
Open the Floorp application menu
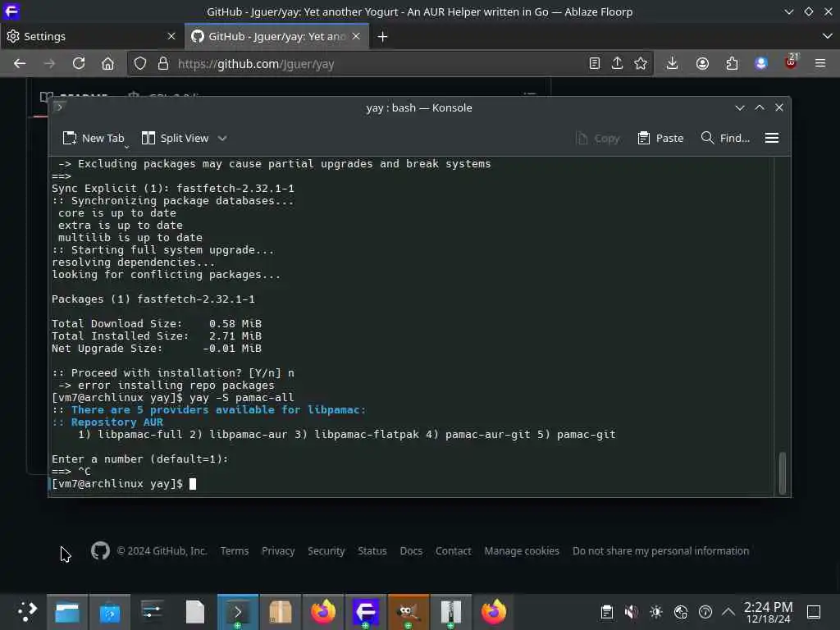[x=820, y=64]
